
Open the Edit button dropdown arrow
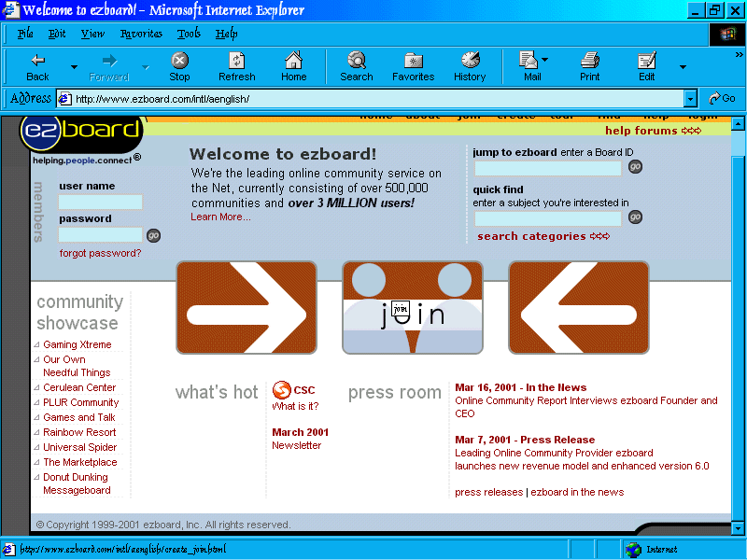tap(683, 67)
